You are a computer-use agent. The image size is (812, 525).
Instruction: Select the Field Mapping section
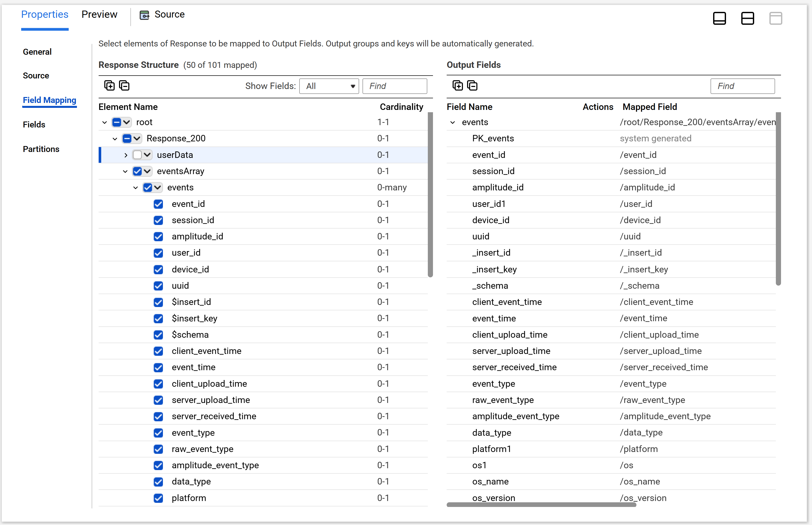coord(50,100)
